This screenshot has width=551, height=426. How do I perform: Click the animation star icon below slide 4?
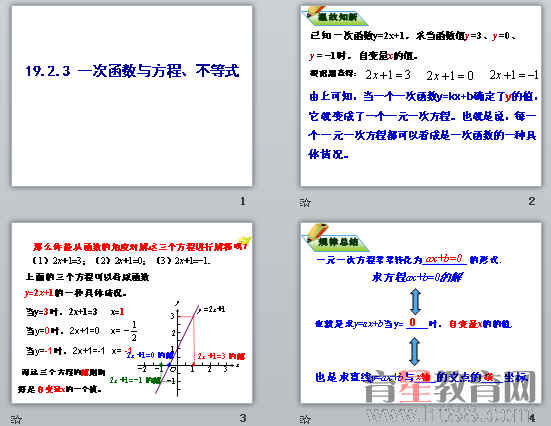click(305, 419)
